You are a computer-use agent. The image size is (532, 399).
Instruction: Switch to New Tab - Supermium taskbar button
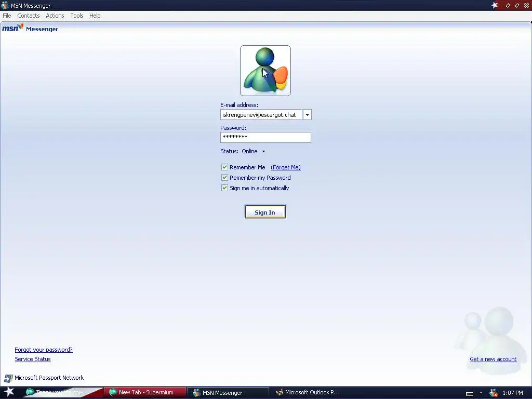point(145,392)
